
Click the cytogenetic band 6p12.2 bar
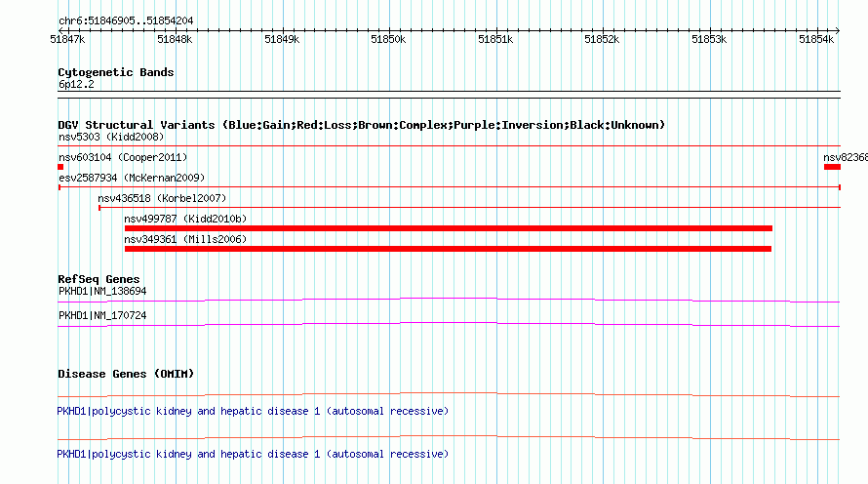click(449, 95)
